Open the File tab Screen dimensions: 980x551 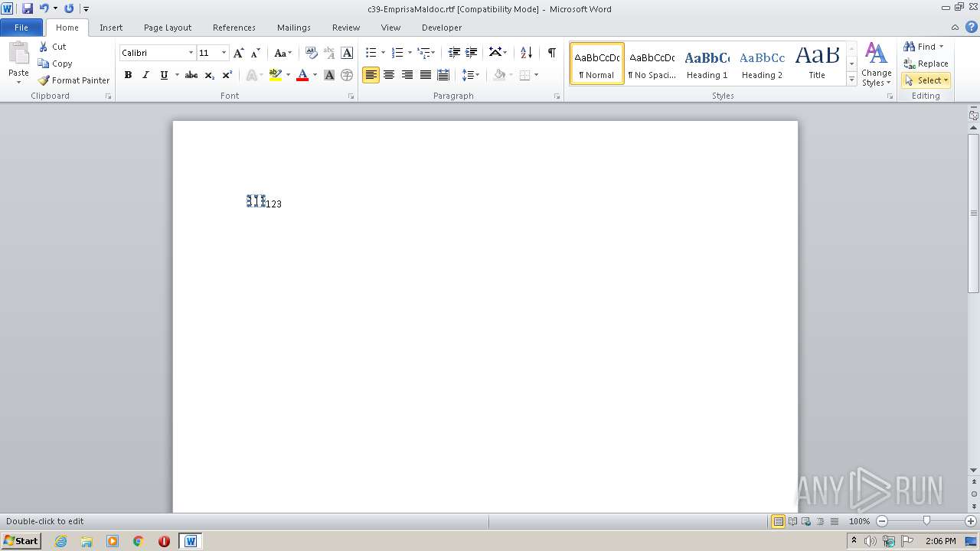[21, 28]
